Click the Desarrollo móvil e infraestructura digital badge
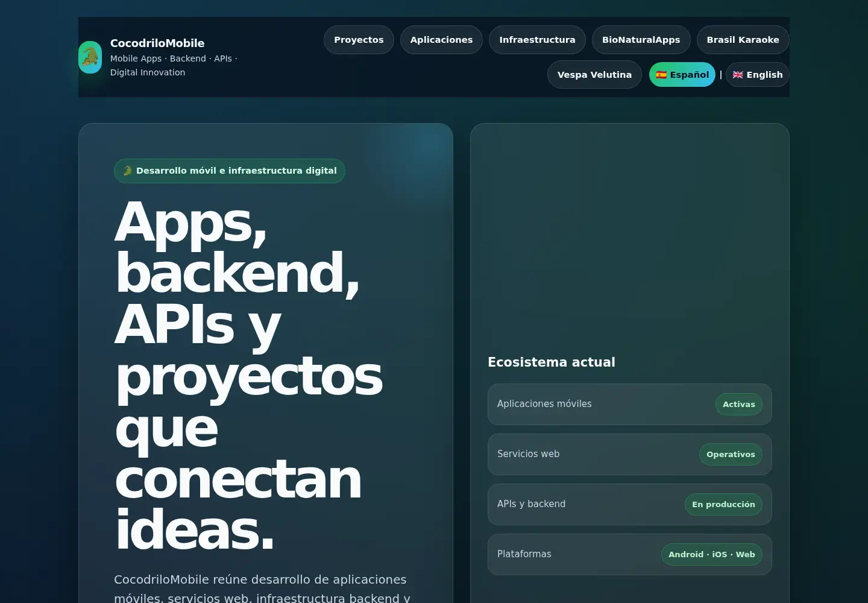This screenshot has height=603, width=868. coord(230,171)
